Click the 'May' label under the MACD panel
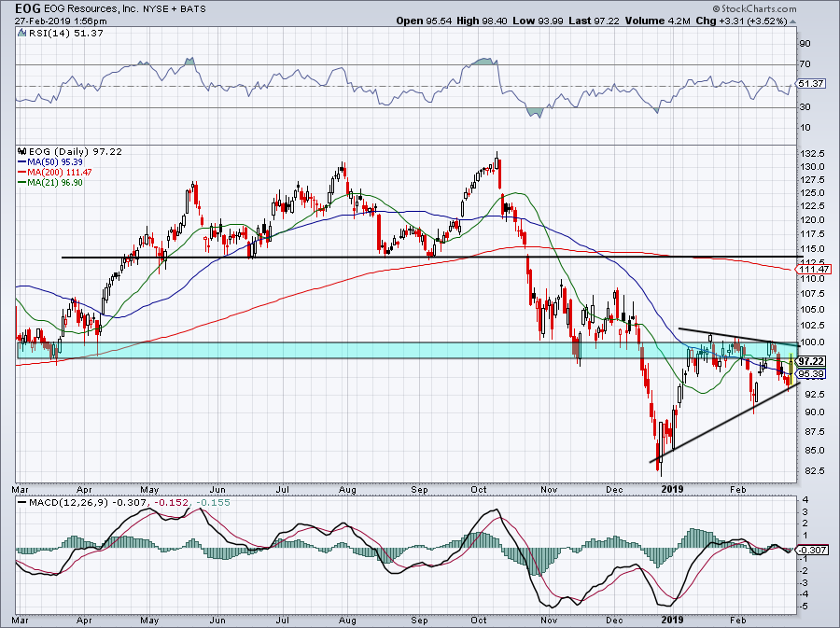 pos(150,620)
